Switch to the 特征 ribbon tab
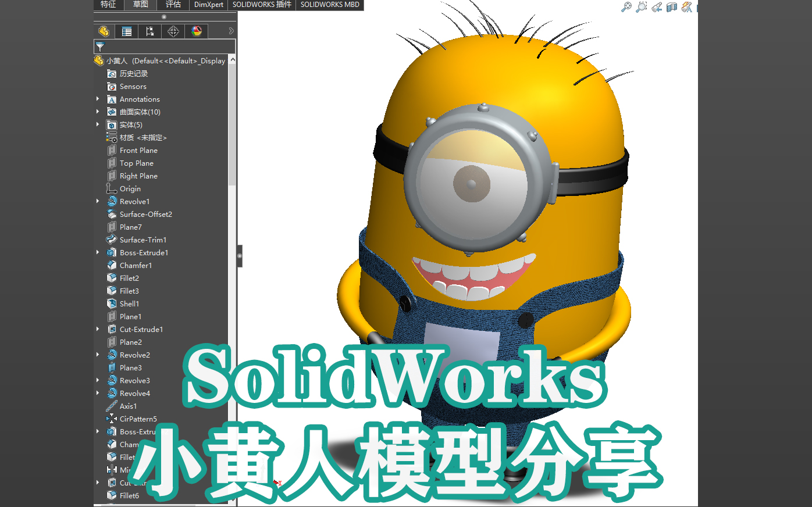The image size is (812, 507). [x=108, y=5]
